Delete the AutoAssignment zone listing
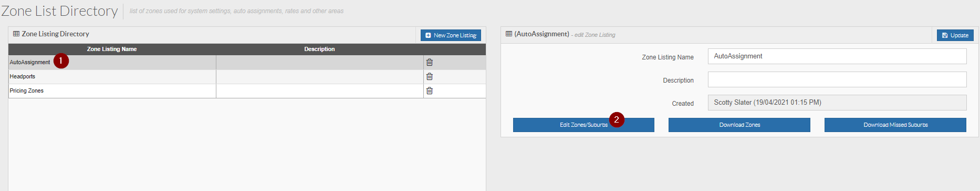This screenshot has height=191, width=980. (x=429, y=62)
